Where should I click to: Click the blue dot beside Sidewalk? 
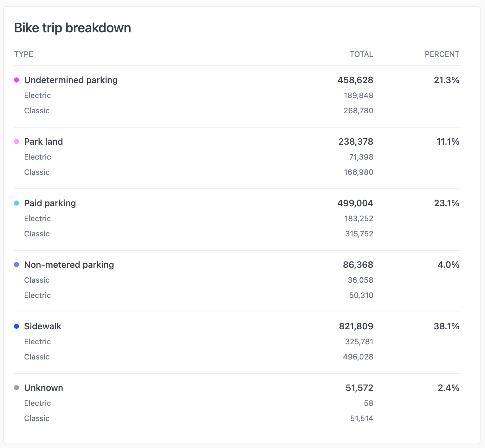16,326
